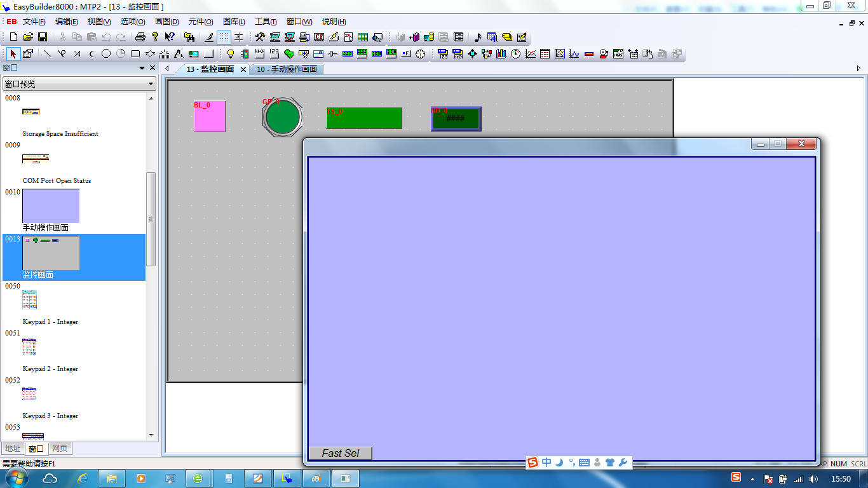The image size is (868, 488).
Task: Toggle the grid display button
Action: click(x=224, y=37)
